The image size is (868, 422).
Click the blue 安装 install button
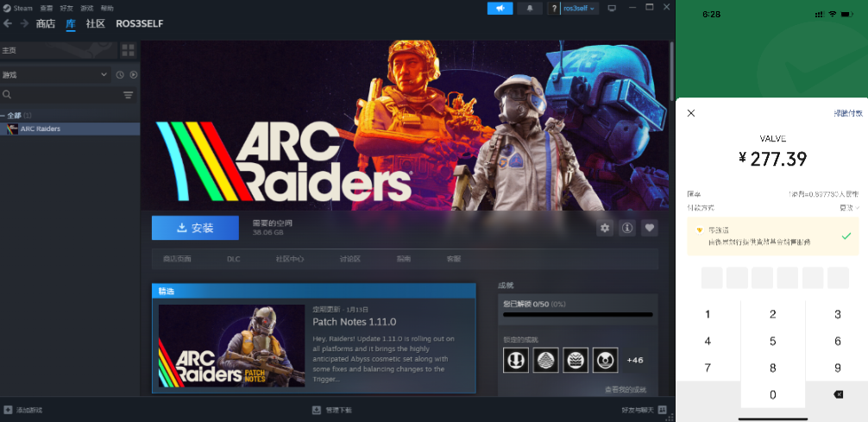[195, 228]
